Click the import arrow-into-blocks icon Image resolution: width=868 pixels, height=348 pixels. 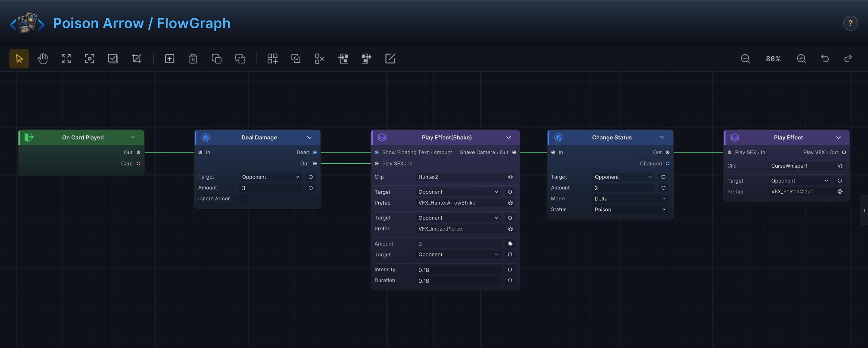343,59
